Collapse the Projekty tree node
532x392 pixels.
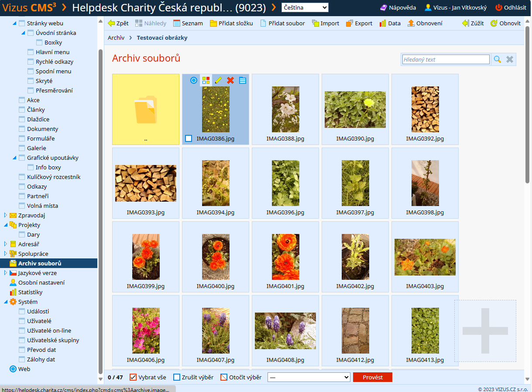[5, 225]
